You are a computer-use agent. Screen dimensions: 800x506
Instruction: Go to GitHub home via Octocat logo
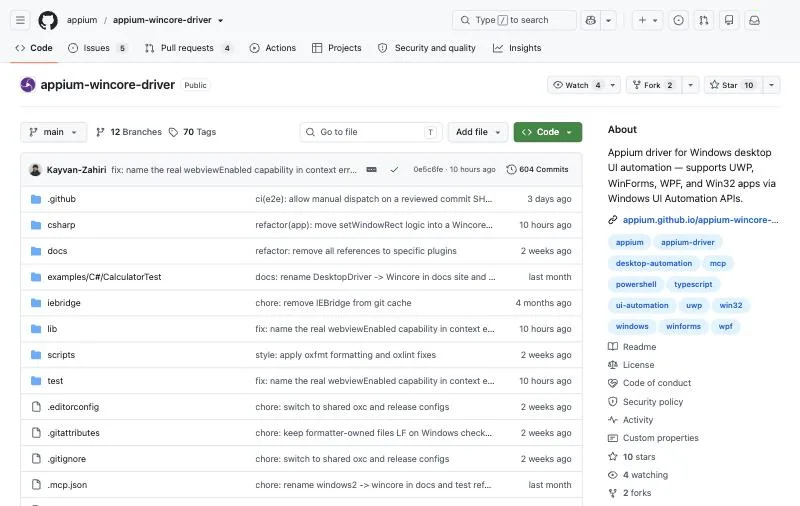48,20
